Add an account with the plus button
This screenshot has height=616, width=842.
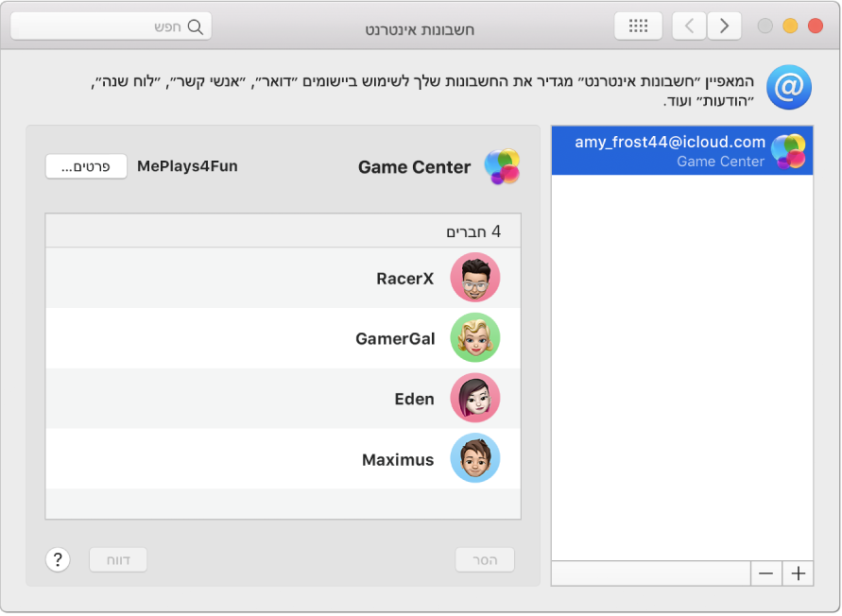798,573
